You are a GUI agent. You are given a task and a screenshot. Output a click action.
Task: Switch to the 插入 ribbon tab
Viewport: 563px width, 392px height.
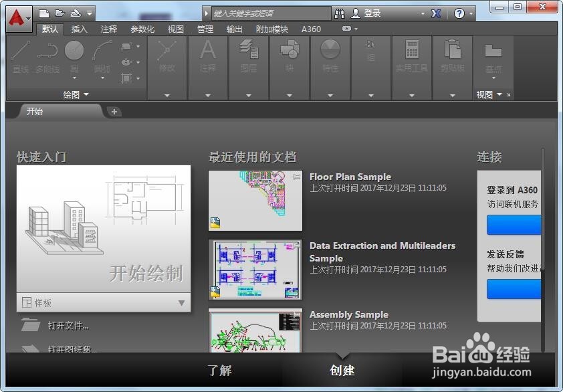point(80,29)
